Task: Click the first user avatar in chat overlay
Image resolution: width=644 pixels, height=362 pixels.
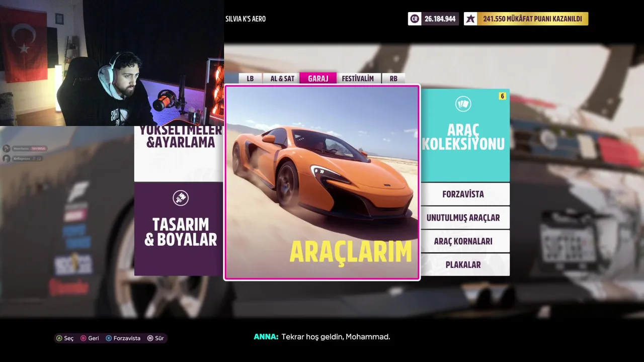Action: point(6,148)
